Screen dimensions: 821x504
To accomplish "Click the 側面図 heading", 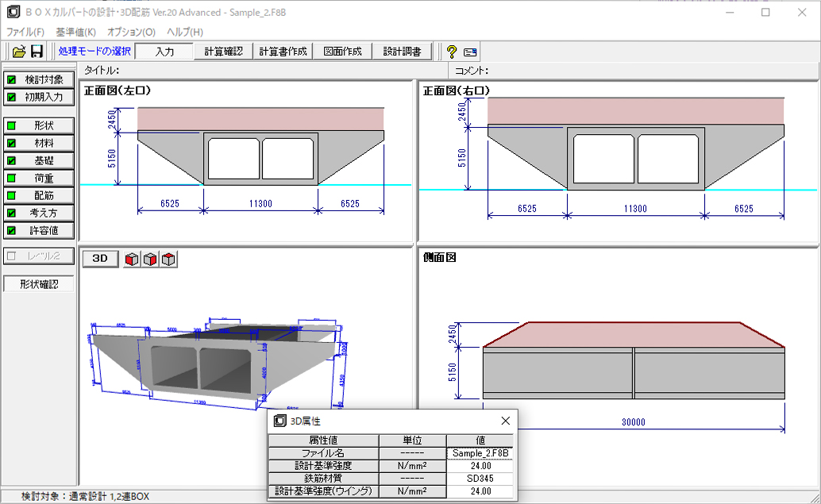I will (x=439, y=257).
